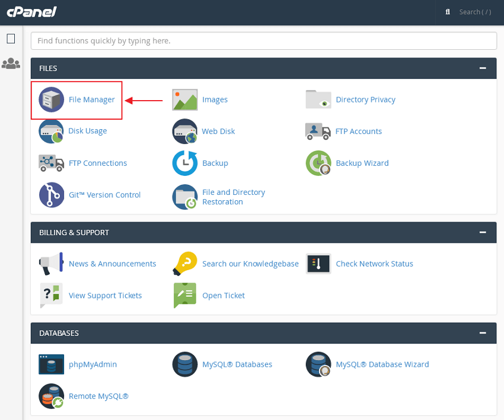Collapse the FILES section
504x420 pixels.
click(483, 68)
